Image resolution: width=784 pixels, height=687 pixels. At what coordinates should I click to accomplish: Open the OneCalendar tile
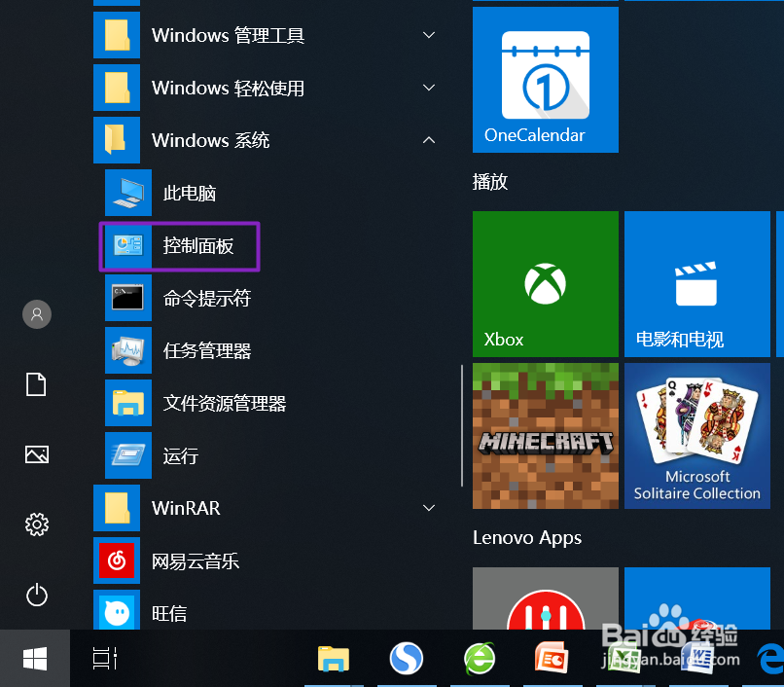pyautogui.click(x=546, y=80)
